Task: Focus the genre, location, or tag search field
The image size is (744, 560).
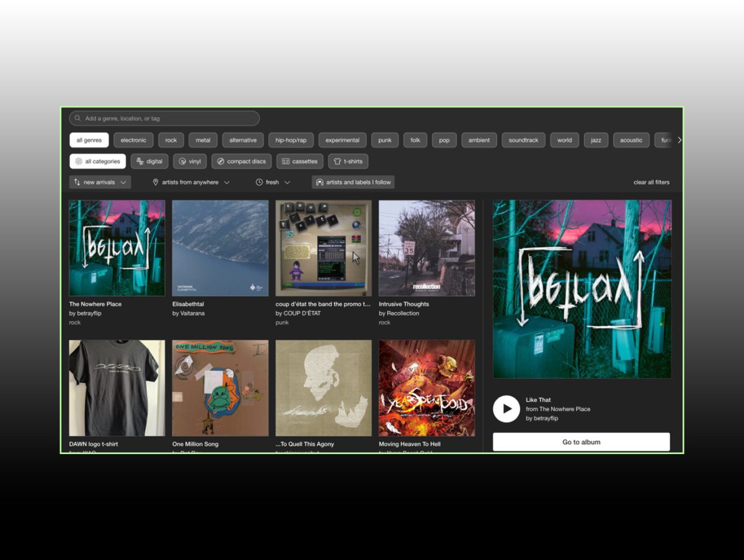Action: pyautogui.click(x=164, y=118)
